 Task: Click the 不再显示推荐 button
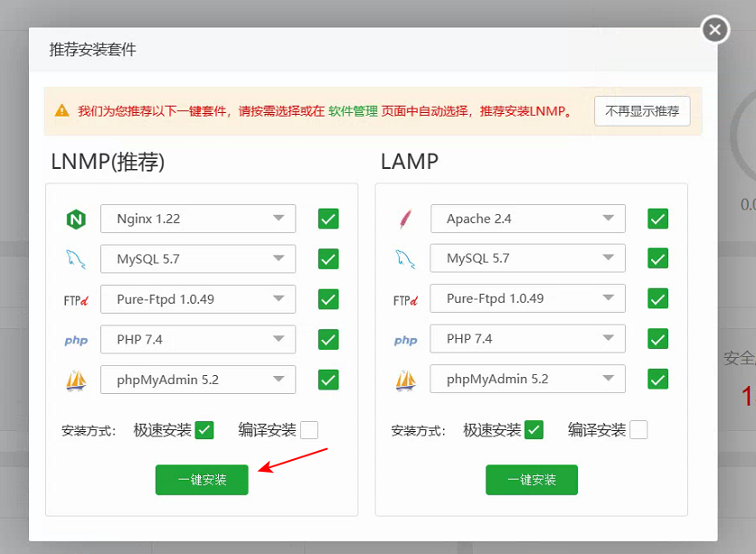click(642, 110)
